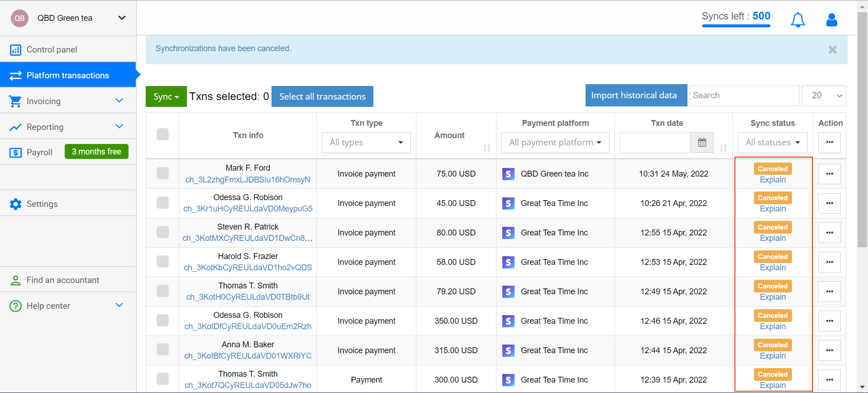
Task: Open the Txn date calendar picker
Action: pyautogui.click(x=702, y=143)
